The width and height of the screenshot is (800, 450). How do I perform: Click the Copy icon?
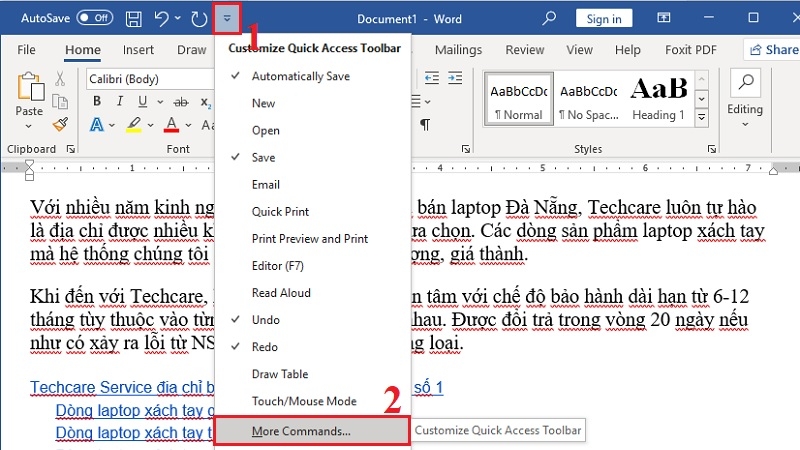point(60,102)
